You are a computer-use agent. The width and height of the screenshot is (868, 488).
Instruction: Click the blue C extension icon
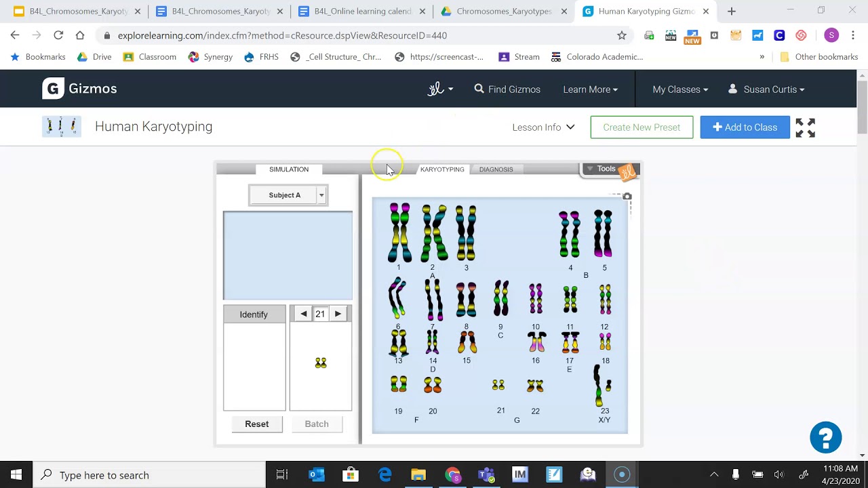coord(779,35)
